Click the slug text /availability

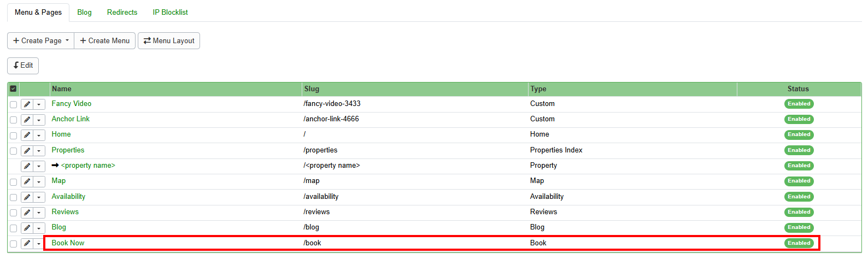[321, 196]
